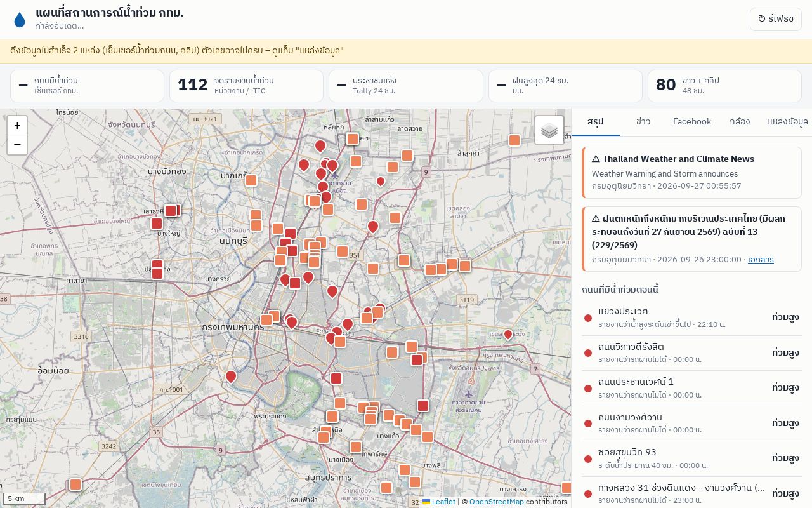The width and height of the screenshot is (812, 508).
Task: Switch to the สรุป tab
Action: coord(596,122)
